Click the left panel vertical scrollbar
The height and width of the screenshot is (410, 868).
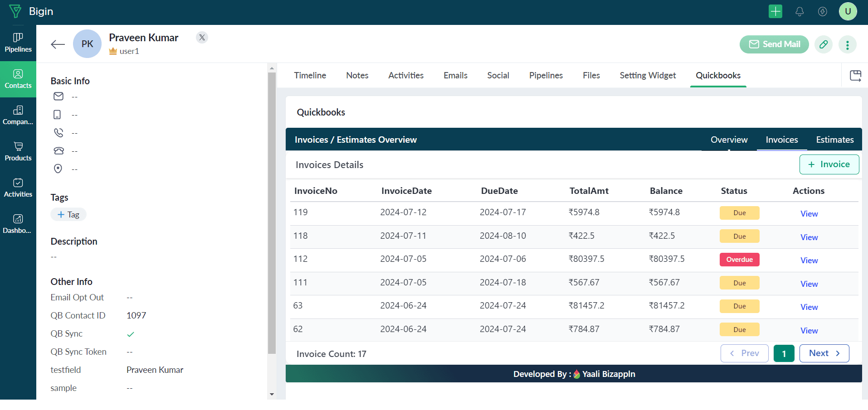[272, 213]
